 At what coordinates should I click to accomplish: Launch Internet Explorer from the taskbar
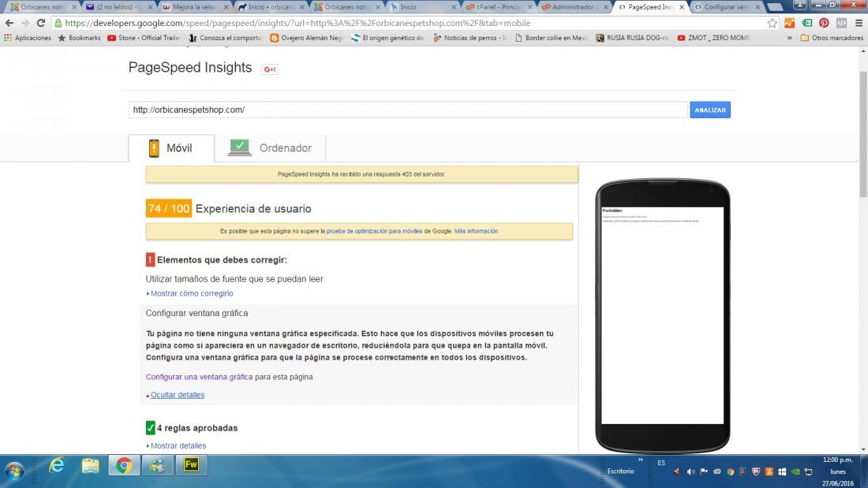(57, 466)
